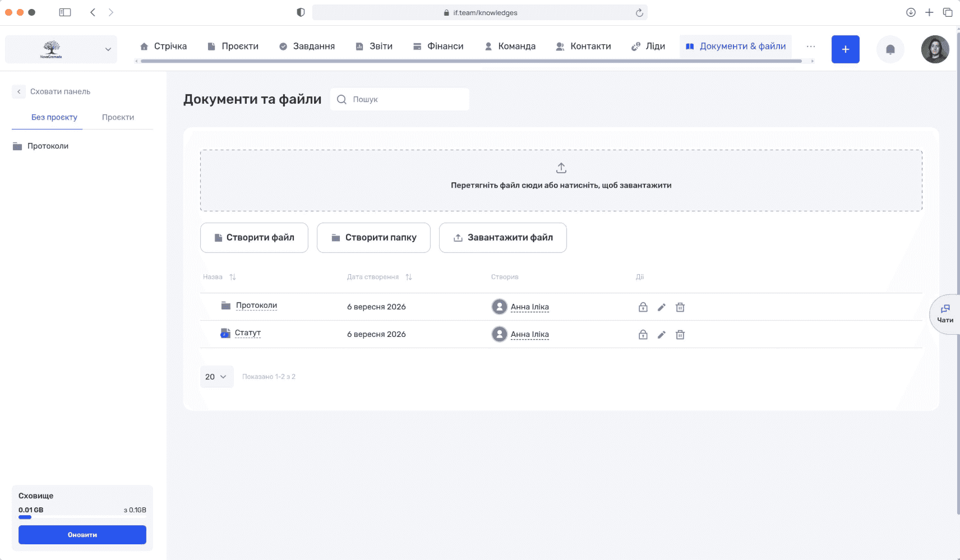Screen dimensions: 960x560
Task: Click the Пошук search field
Action: (x=400, y=99)
